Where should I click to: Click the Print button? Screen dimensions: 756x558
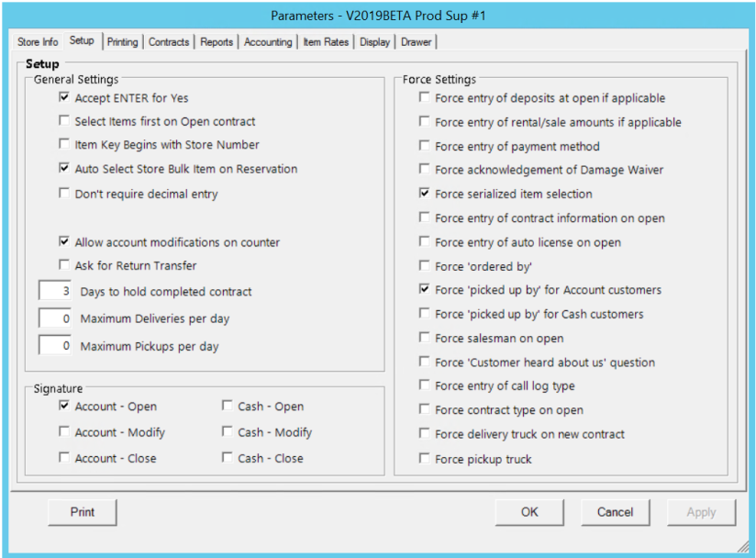click(x=83, y=512)
